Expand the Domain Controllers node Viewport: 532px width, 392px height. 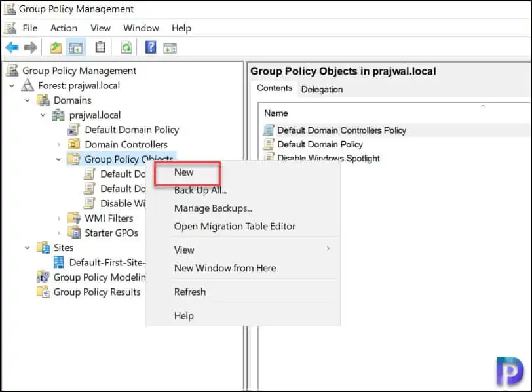click(58, 144)
